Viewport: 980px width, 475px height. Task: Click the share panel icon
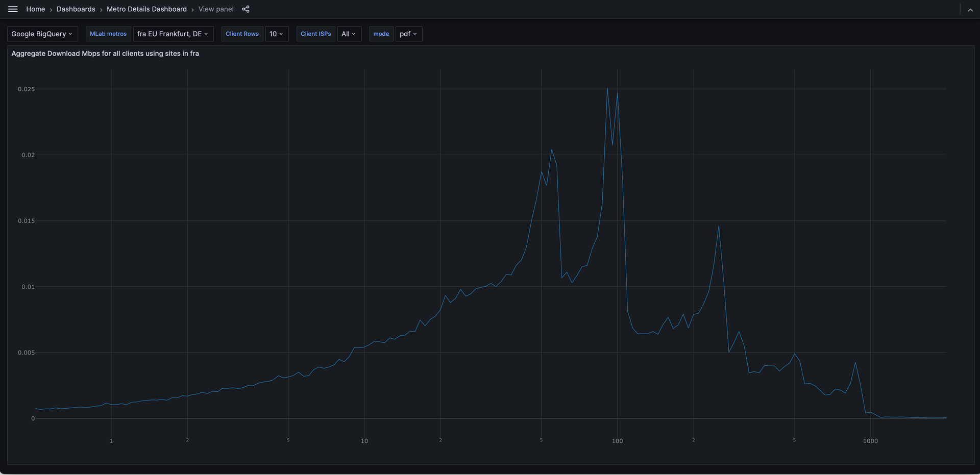pyautogui.click(x=246, y=9)
